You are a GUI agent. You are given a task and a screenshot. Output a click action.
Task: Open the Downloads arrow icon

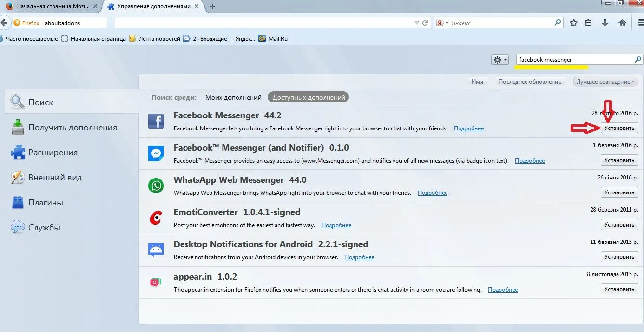coord(605,23)
